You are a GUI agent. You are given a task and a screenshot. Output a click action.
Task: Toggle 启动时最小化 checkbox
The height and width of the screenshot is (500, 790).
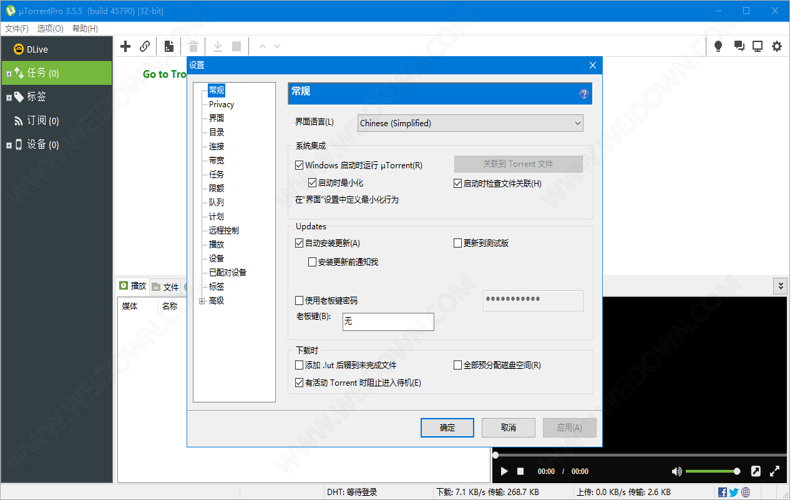tap(312, 182)
